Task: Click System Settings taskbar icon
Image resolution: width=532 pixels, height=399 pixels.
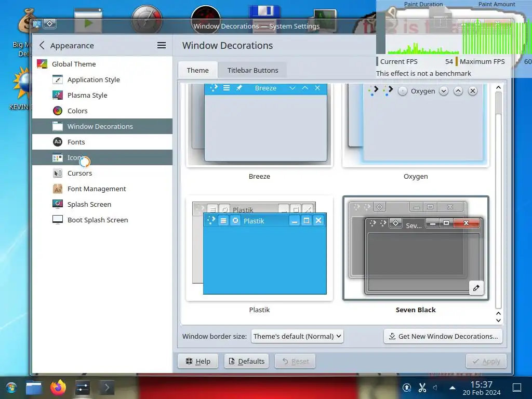Action: coord(83,388)
